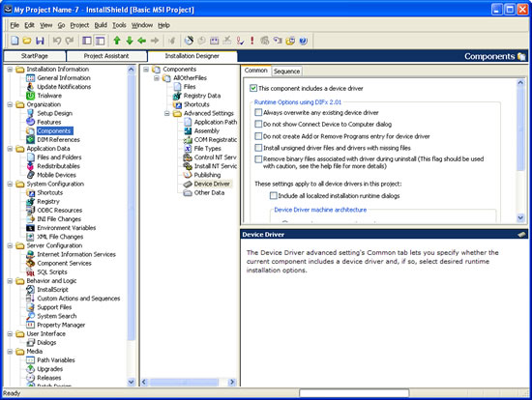Click the Setup Design icon
532x400 pixels.
pos(31,113)
